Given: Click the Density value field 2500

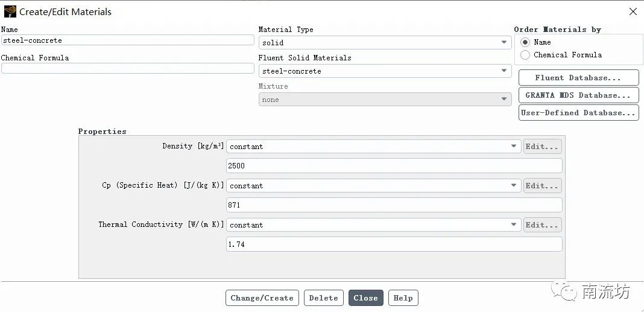Looking at the screenshot, I should point(394,166).
